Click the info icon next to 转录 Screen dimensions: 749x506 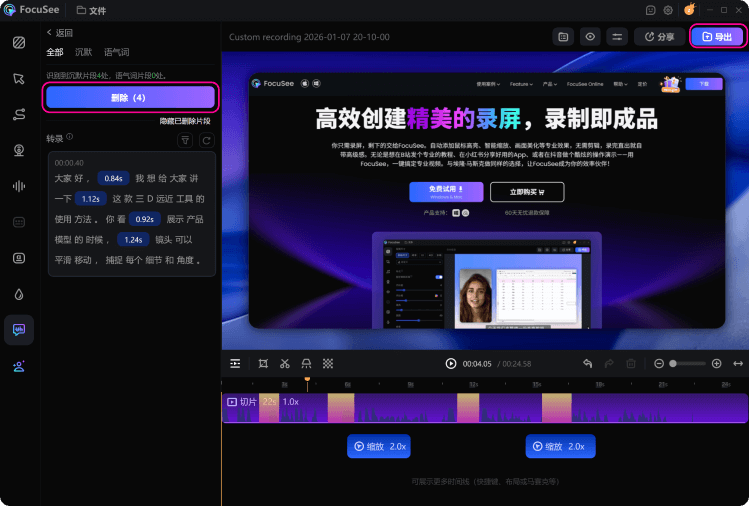pyautogui.click(x=70, y=137)
